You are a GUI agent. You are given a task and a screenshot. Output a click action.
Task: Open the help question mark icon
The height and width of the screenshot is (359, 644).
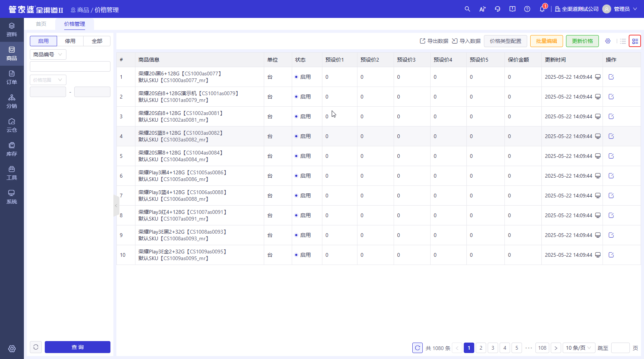click(527, 9)
